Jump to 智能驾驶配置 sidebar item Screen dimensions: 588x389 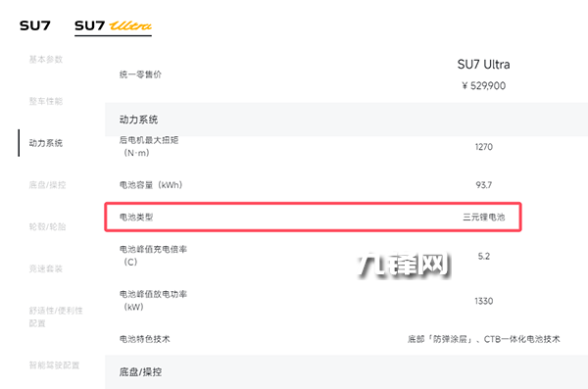point(54,365)
